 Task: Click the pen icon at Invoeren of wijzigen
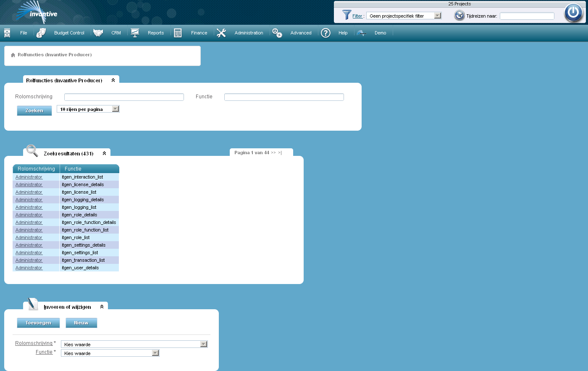(x=32, y=303)
